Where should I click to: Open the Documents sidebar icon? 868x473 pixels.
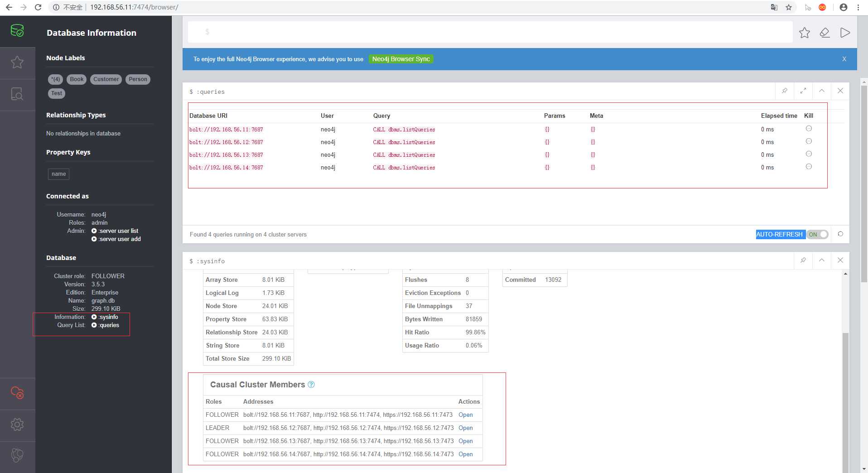coord(17,94)
